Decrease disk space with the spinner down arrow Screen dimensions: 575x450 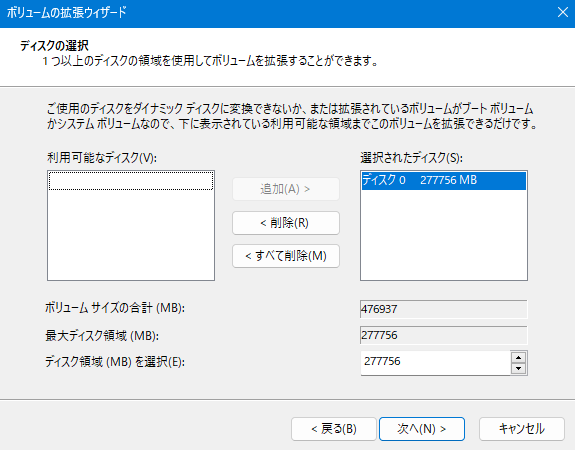(518, 368)
